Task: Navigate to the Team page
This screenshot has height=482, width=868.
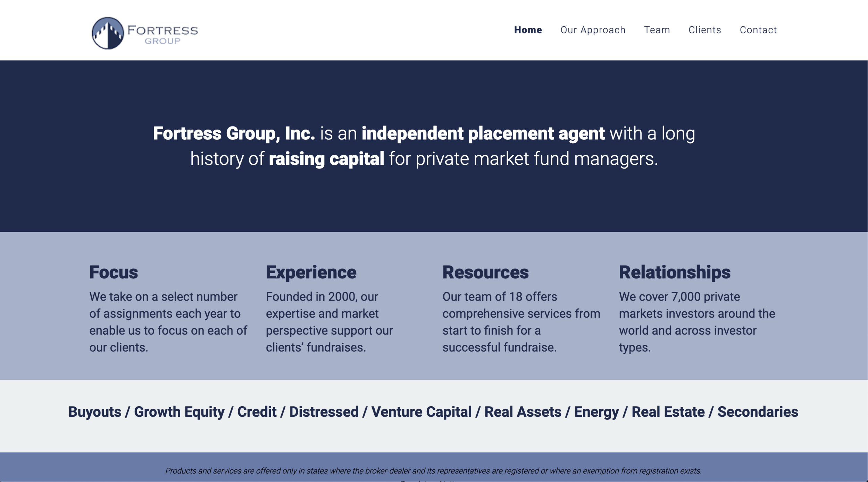Action: (x=657, y=30)
